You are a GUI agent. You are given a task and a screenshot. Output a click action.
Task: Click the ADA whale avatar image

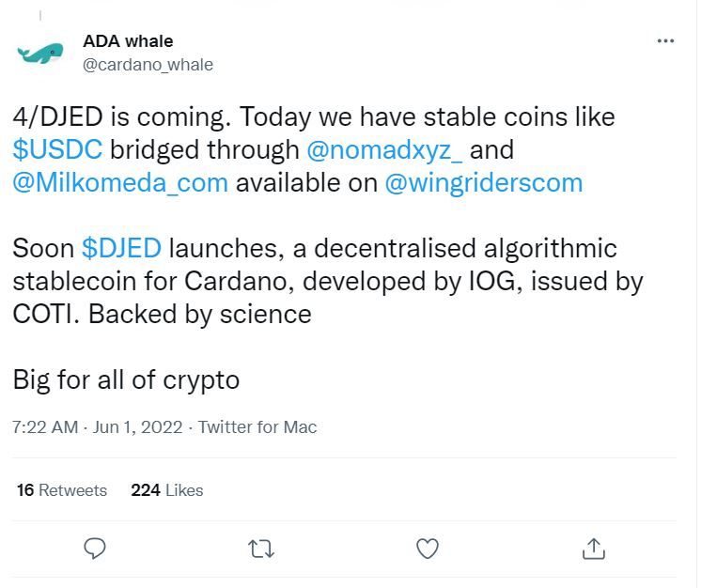click(x=40, y=54)
